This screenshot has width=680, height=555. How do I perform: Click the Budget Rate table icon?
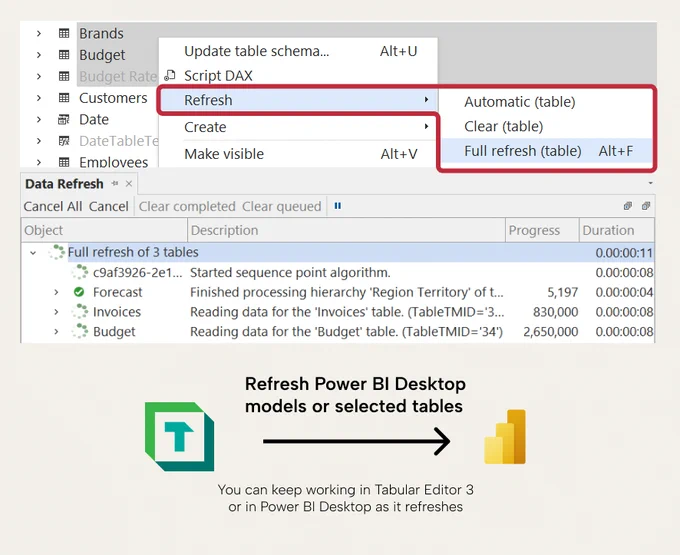click(x=64, y=76)
